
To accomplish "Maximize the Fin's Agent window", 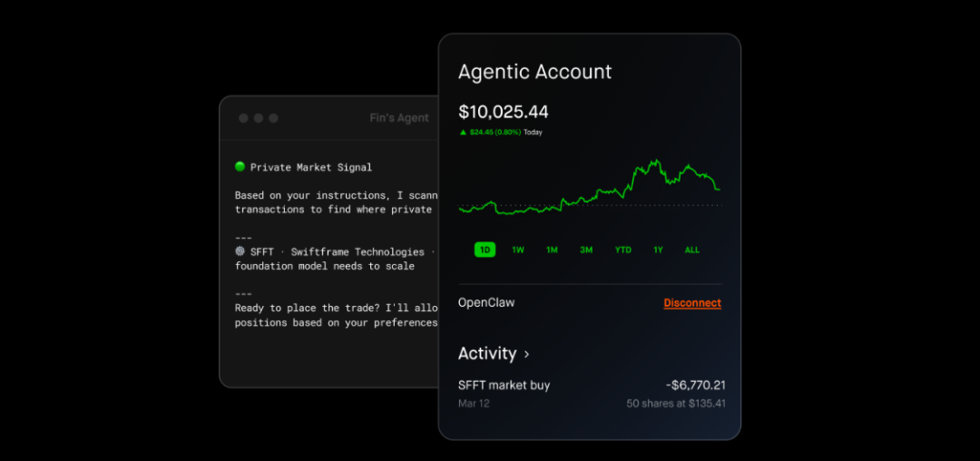I will pos(273,118).
